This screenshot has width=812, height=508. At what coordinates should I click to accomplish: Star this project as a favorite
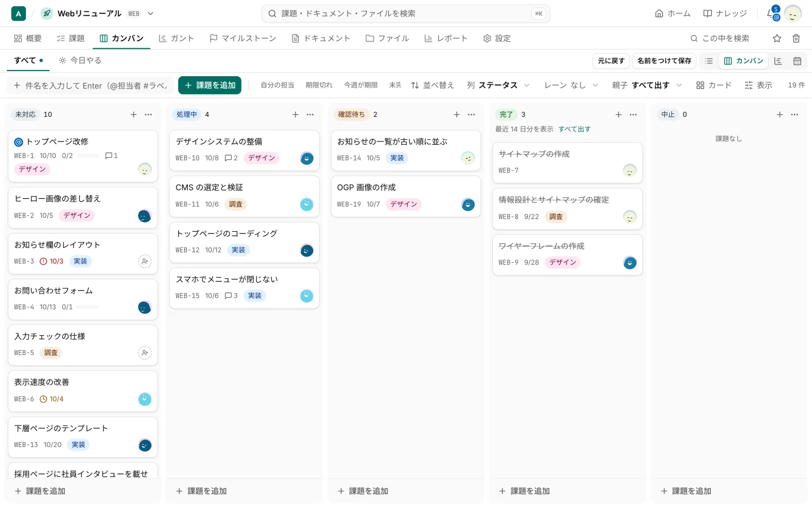pos(777,39)
